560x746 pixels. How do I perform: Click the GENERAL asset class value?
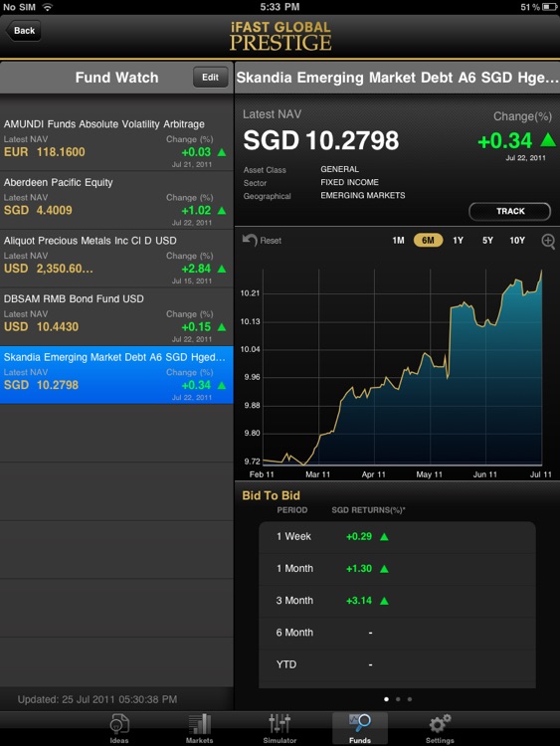(x=339, y=169)
